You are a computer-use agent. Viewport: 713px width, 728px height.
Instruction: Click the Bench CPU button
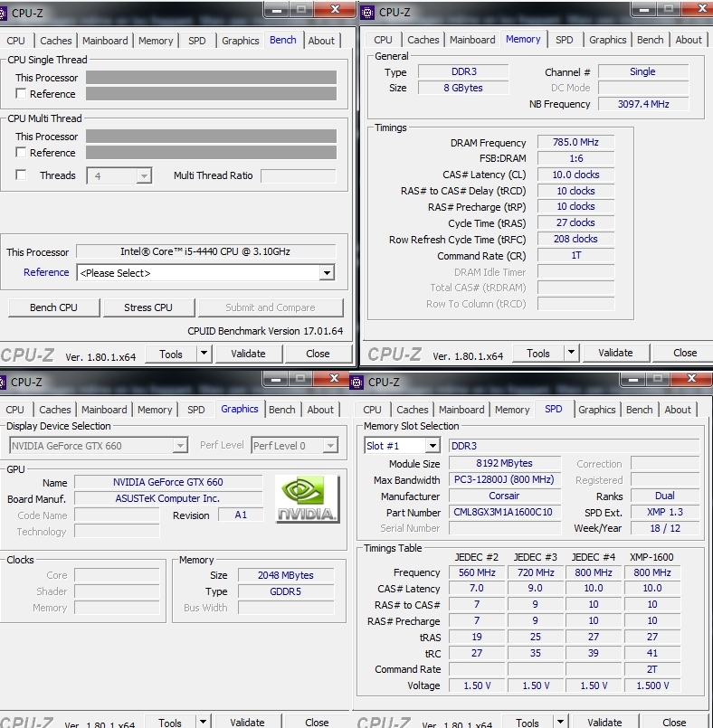(x=54, y=307)
